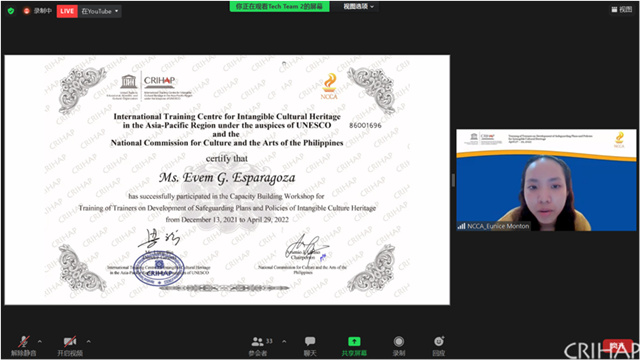Open the view options dropdown
The height and width of the screenshot is (360, 640).
pos(358,7)
